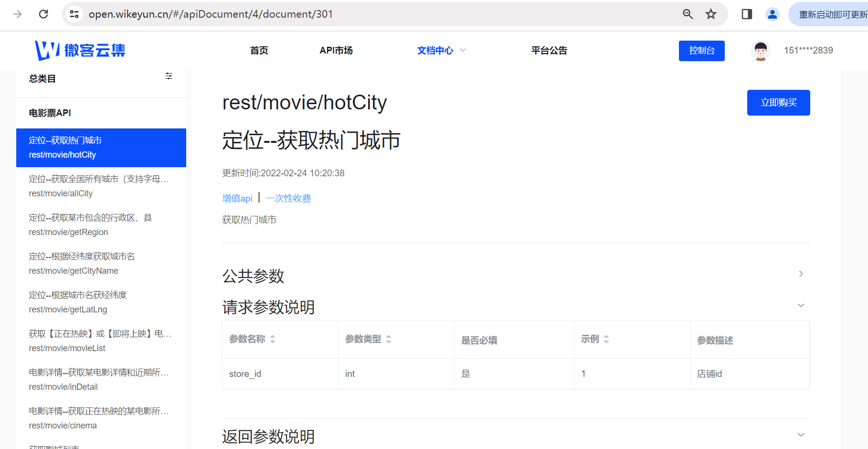
Task: Open the site information icon in address bar
Action: pos(74,14)
